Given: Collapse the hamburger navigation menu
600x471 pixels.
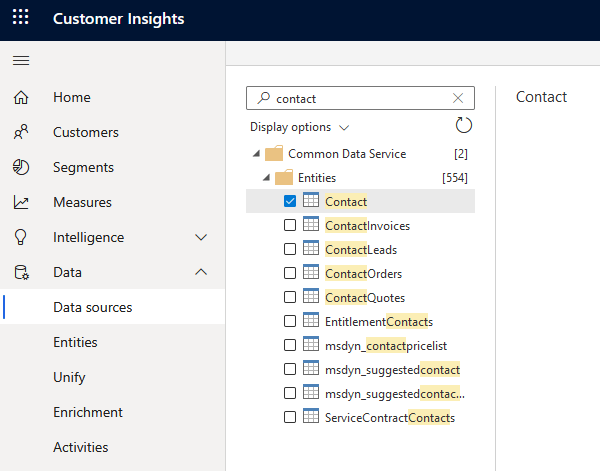Looking at the screenshot, I should pos(20,61).
